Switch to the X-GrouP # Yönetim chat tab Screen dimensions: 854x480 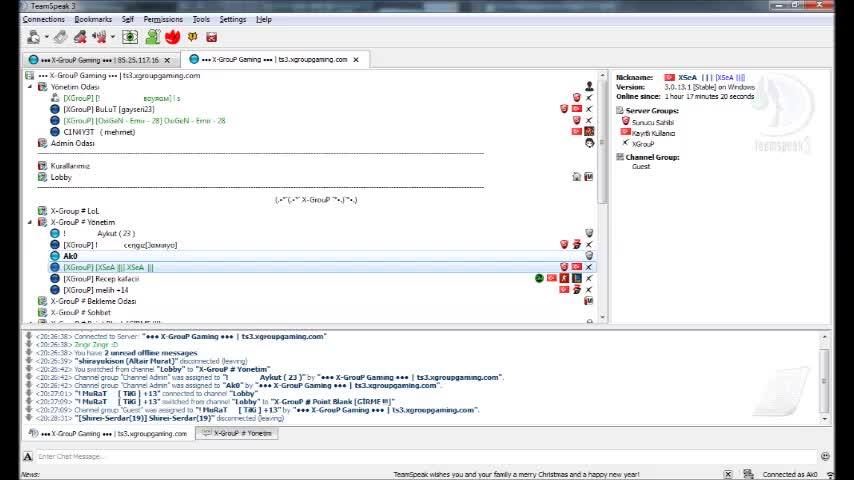pos(237,433)
